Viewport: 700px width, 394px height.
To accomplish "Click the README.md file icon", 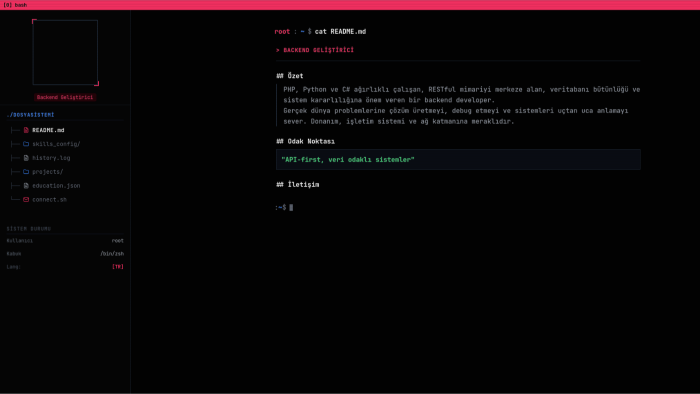I will (26, 130).
